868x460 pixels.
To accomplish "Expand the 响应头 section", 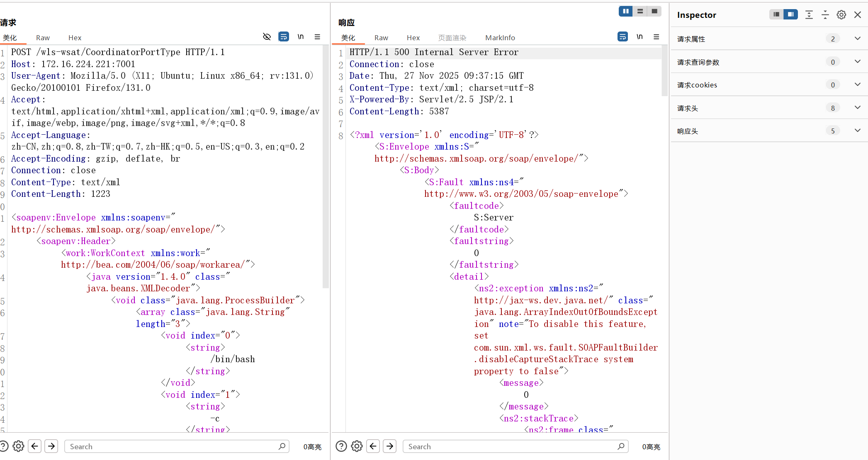I will tap(857, 131).
